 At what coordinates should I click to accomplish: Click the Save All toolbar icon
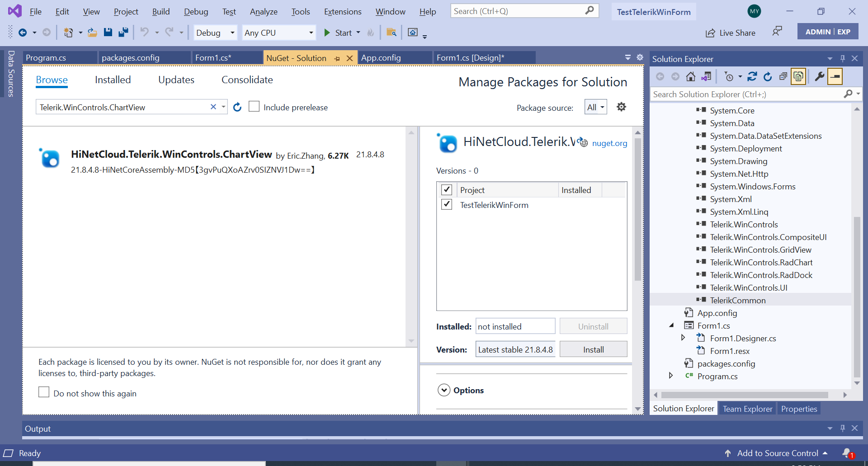coord(123,32)
